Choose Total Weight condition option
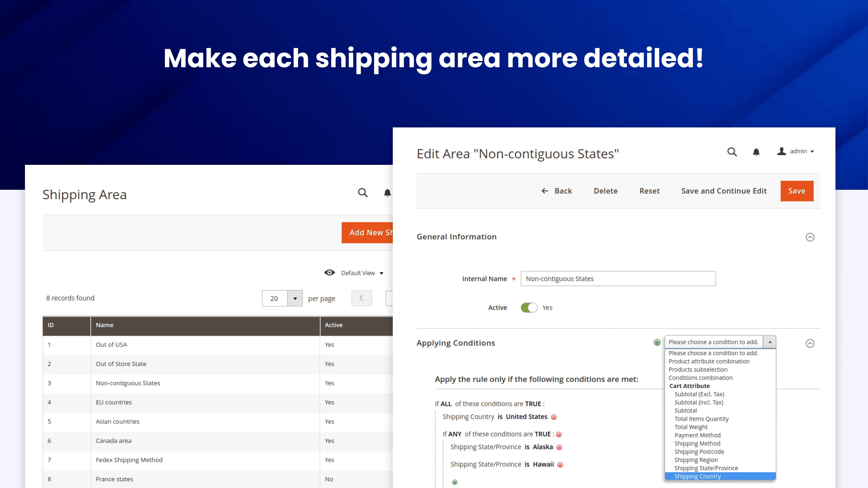The width and height of the screenshot is (868, 488). point(691,427)
